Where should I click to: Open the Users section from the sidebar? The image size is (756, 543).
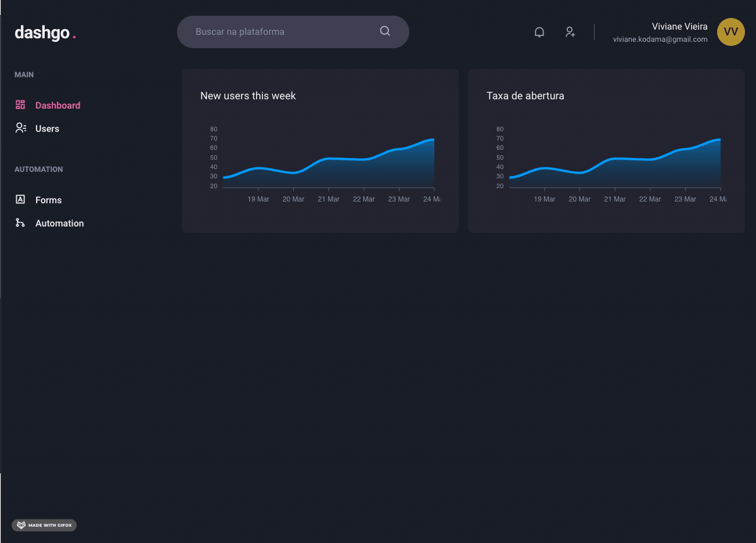[x=47, y=128]
